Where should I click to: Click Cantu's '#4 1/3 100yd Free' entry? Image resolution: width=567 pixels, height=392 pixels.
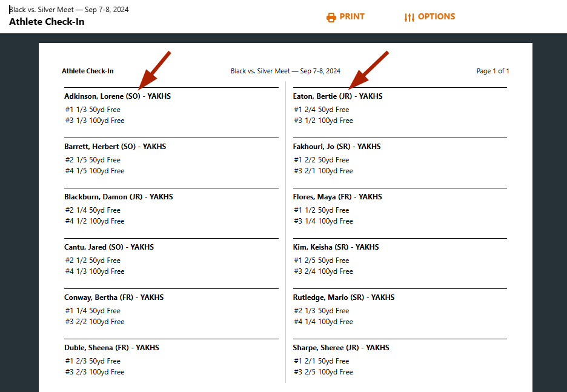click(94, 271)
